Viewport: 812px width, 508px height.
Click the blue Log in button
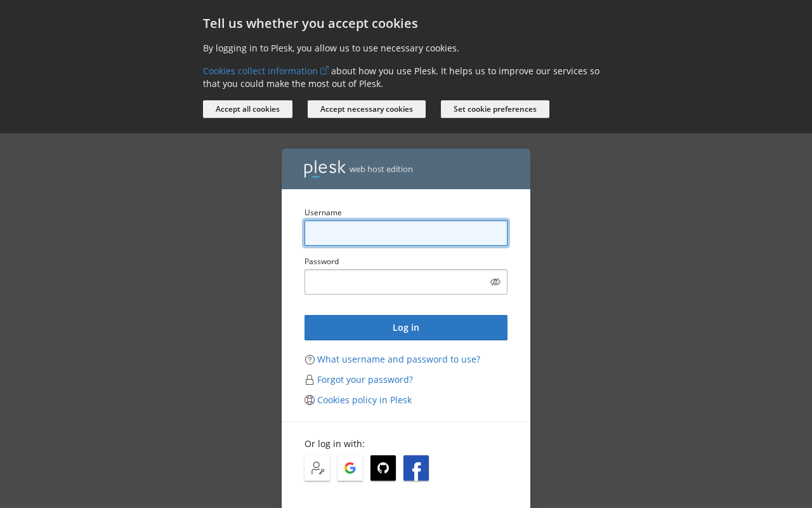click(406, 328)
